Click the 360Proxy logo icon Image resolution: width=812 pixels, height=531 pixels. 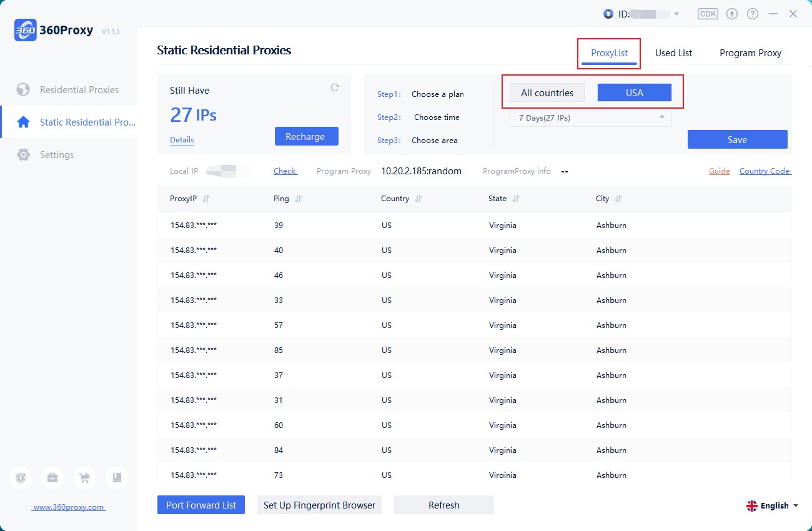(x=25, y=30)
